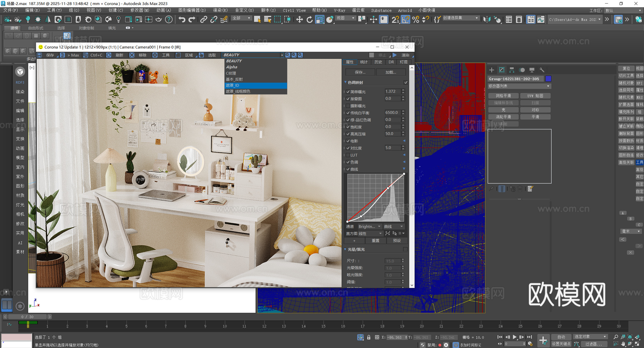Select the Move transform tool
The height and width of the screenshot is (348, 644).
[299, 19]
